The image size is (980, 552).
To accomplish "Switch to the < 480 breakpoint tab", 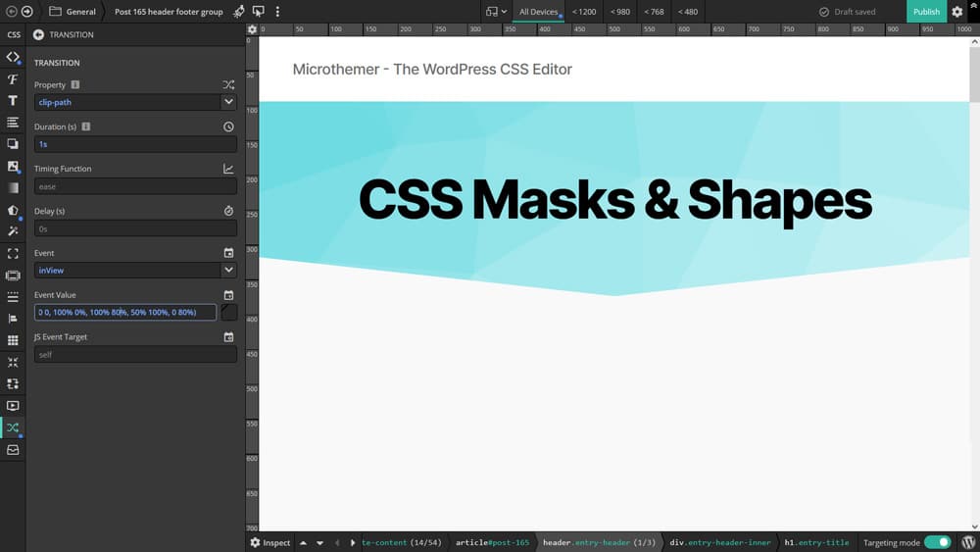I will (688, 11).
